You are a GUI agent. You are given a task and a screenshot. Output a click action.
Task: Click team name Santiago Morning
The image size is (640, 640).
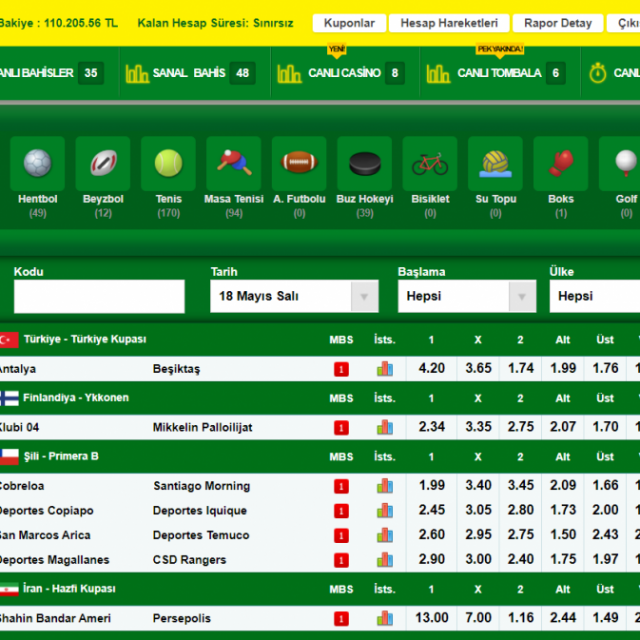pos(202,486)
